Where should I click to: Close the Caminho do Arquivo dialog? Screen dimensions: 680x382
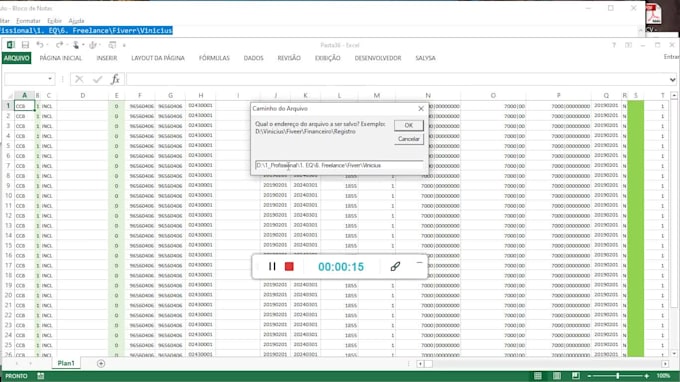coord(421,109)
